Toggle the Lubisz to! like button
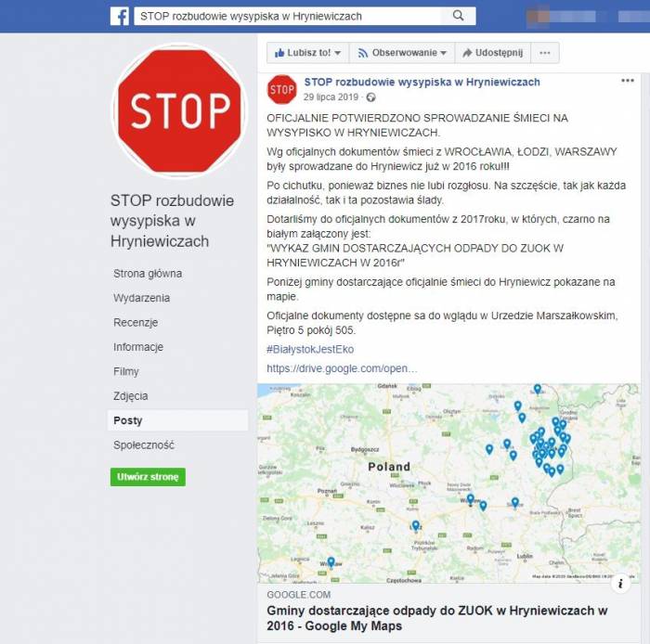This screenshot has width=650, height=644. [303, 53]
